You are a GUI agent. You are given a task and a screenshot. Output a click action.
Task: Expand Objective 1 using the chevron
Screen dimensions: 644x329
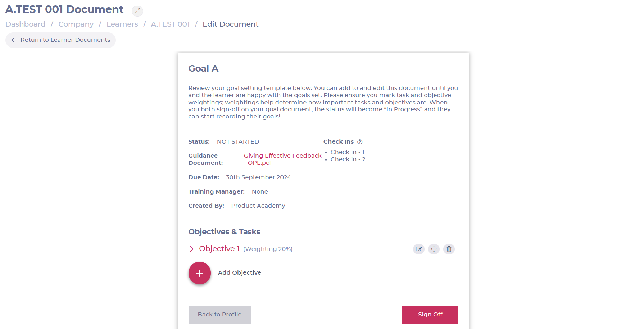point(191,249)
